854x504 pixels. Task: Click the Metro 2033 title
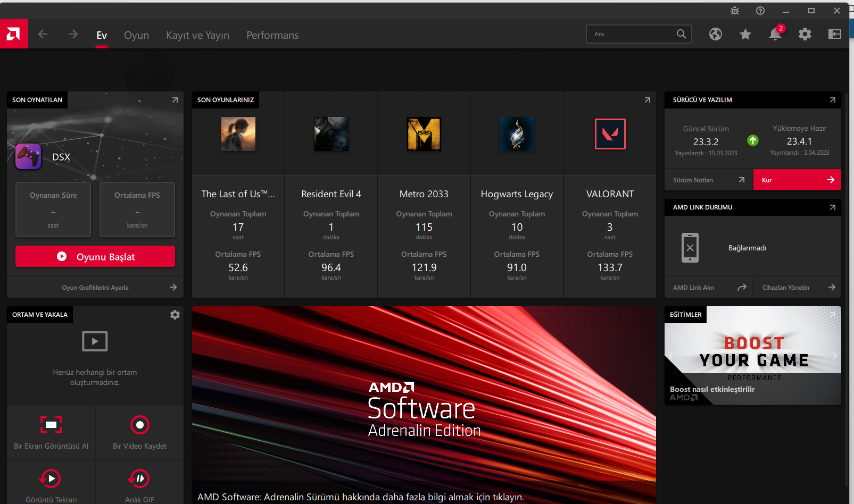(424, 194)
